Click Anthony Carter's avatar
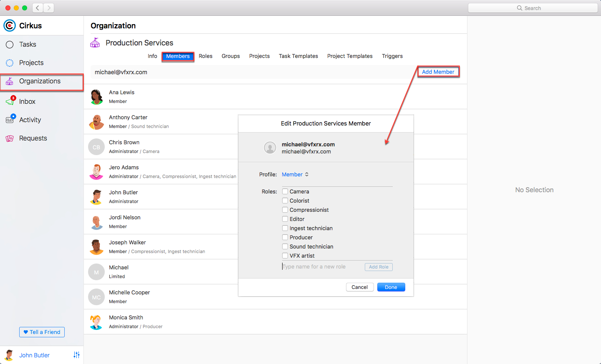 [96, 122]
